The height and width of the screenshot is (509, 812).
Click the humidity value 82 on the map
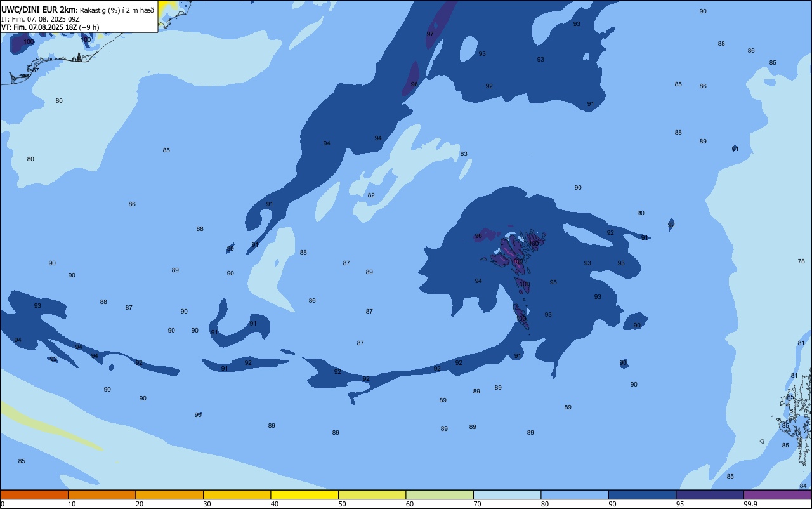pos(371,195)
